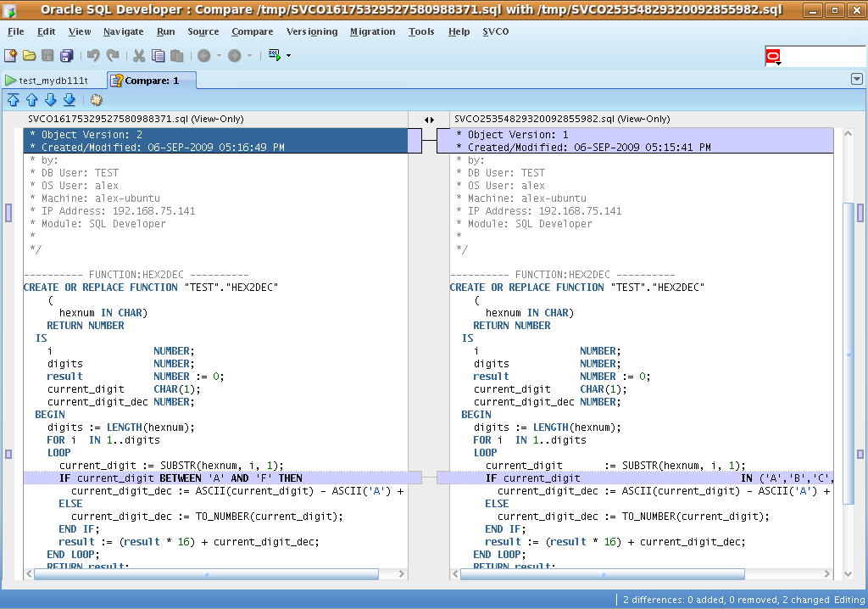Click the Save All toolbar icon

click(66, 56)
